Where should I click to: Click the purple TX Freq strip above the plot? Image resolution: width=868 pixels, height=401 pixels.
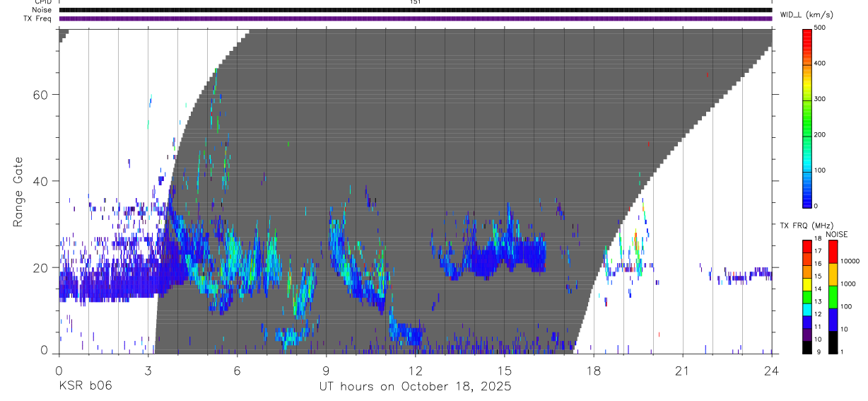[415, 18]
